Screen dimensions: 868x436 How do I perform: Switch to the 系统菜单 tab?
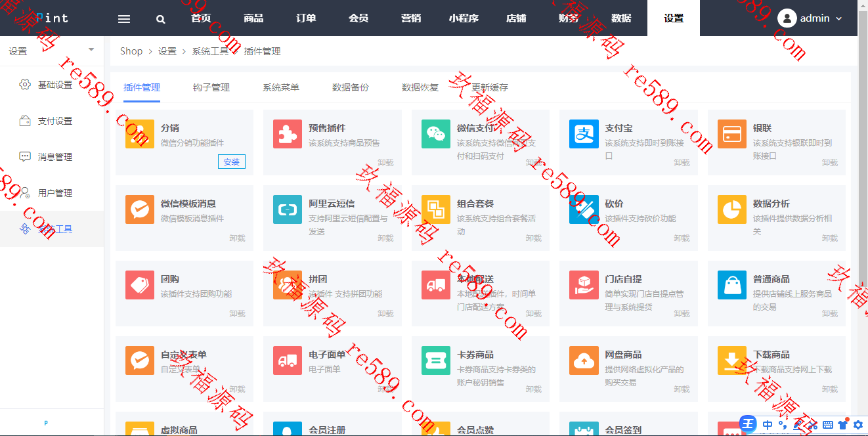(x=281, y=87)
